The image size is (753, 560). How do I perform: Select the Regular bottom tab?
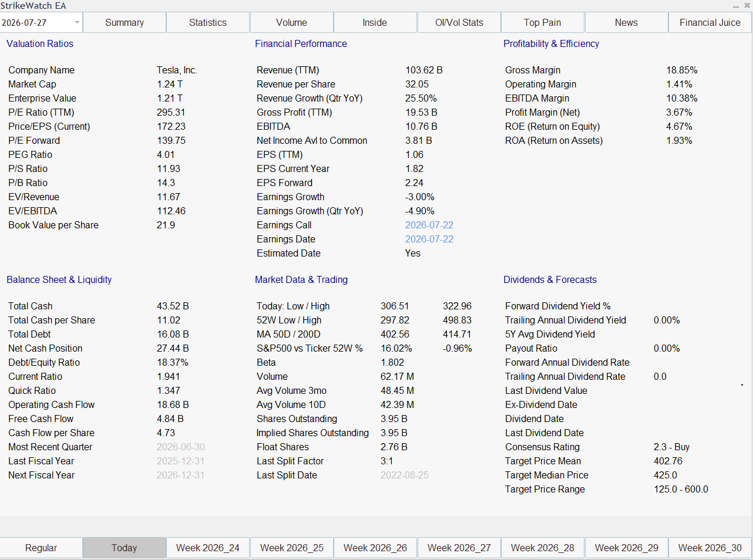41,548
